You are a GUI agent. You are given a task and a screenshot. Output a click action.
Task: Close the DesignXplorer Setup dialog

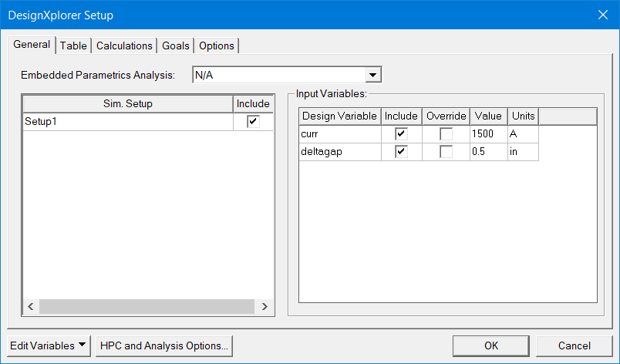(x=603, y=15)
